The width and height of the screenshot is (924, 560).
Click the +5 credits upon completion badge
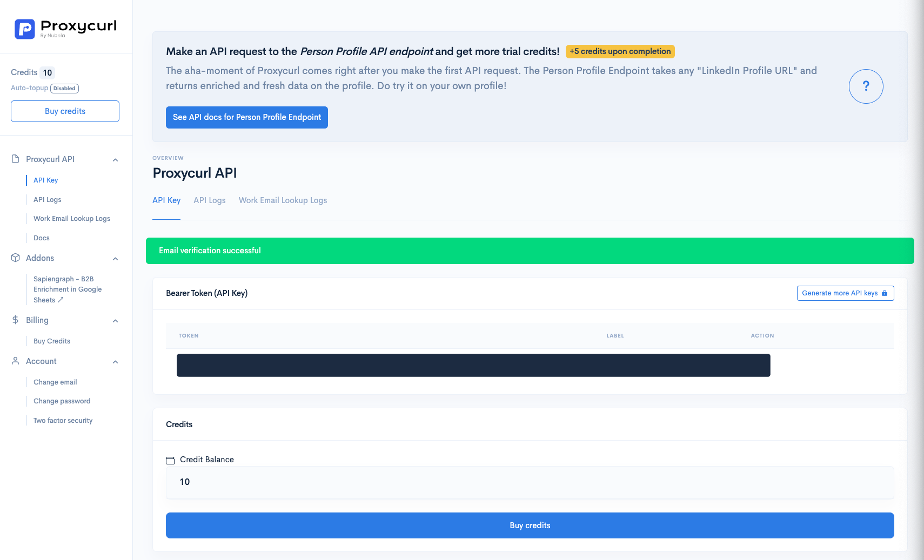(x=620, y=51)
